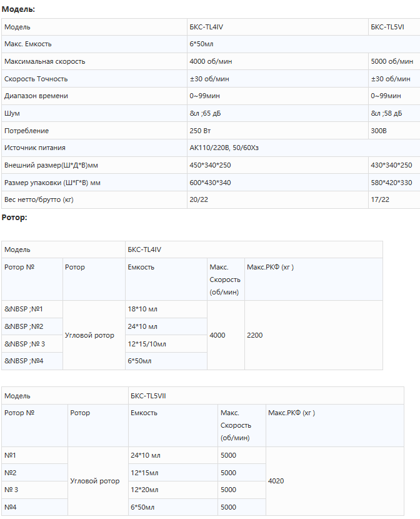The width and height of the screenshot is (420, 519).
Task: Click the "300В" consumption cell
Action: [379, 131]
